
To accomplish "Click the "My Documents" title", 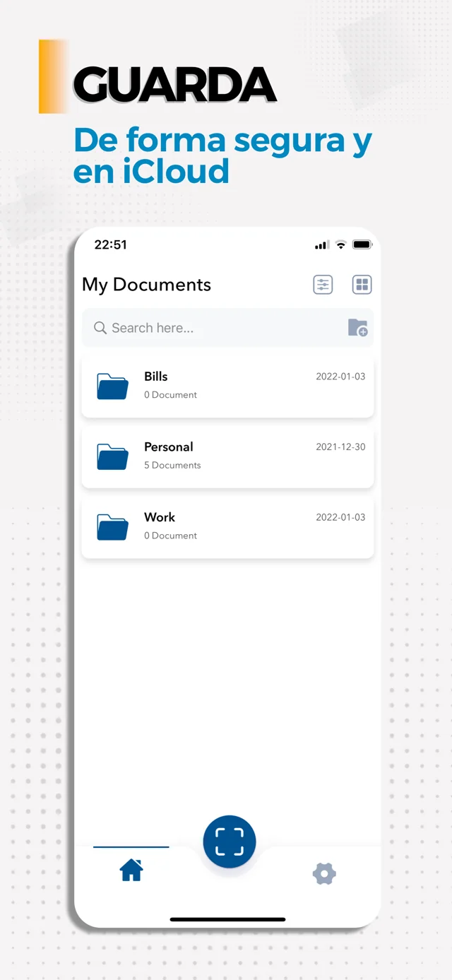I will pyautogui.click(x=147, y=285).
